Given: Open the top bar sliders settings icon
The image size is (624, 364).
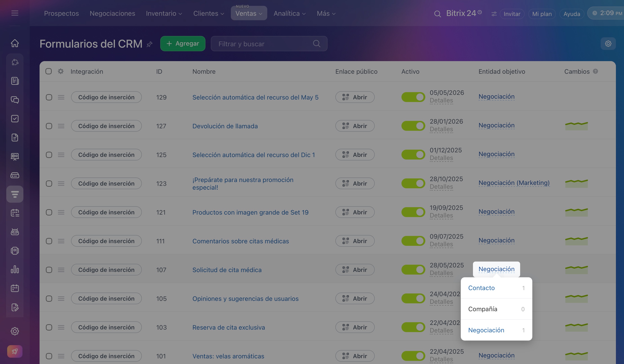Looking at the screenshot, I should (x=494, y=14).
